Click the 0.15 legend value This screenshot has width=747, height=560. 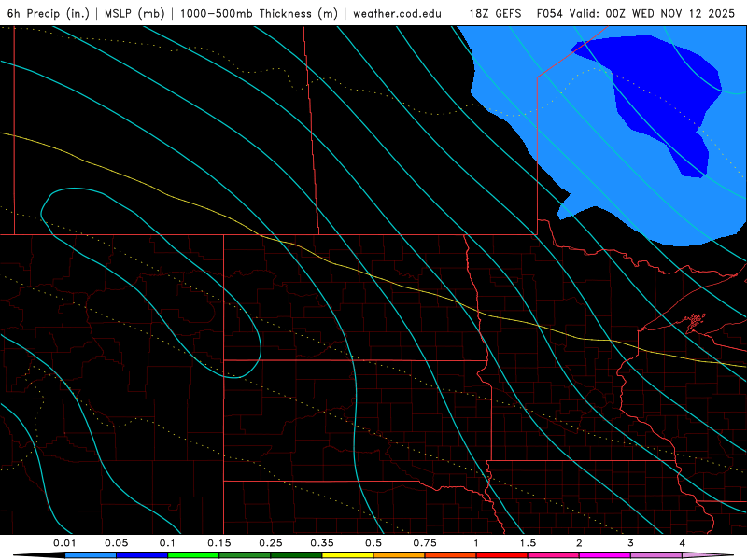click(219, 543)
